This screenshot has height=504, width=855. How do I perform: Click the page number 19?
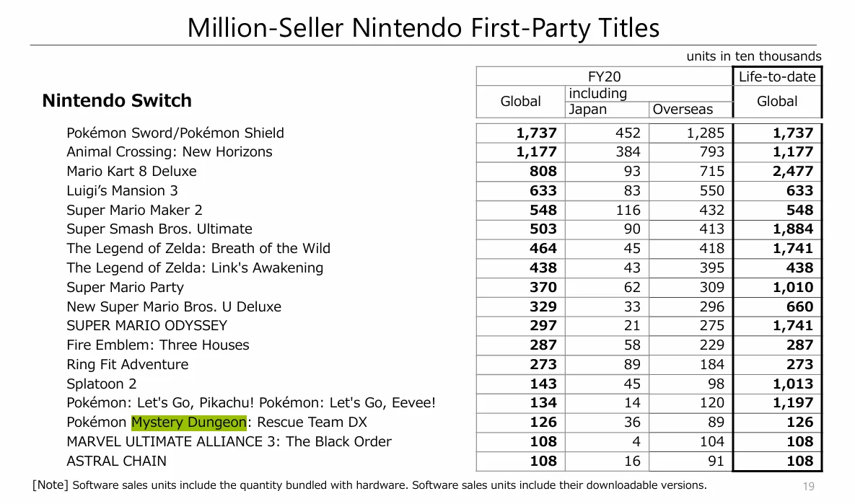pos(808,487)
